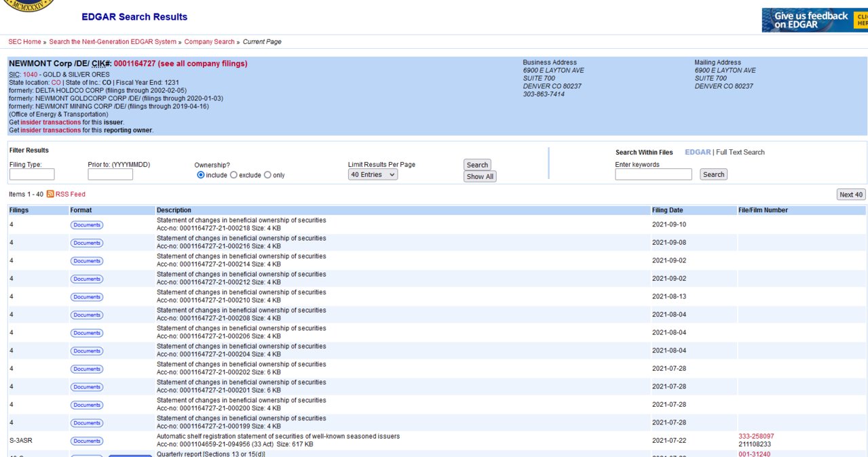Focus the Prior to date field

pos(111,175)
